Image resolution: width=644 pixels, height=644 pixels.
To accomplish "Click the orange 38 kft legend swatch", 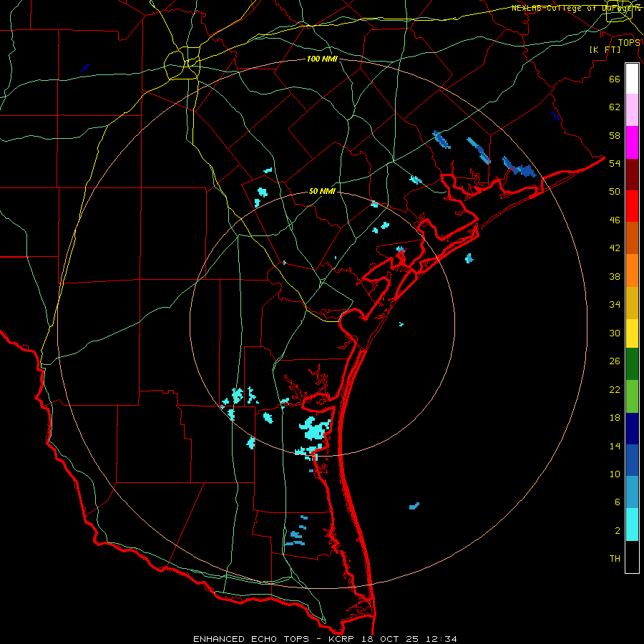I will point(632,270).
